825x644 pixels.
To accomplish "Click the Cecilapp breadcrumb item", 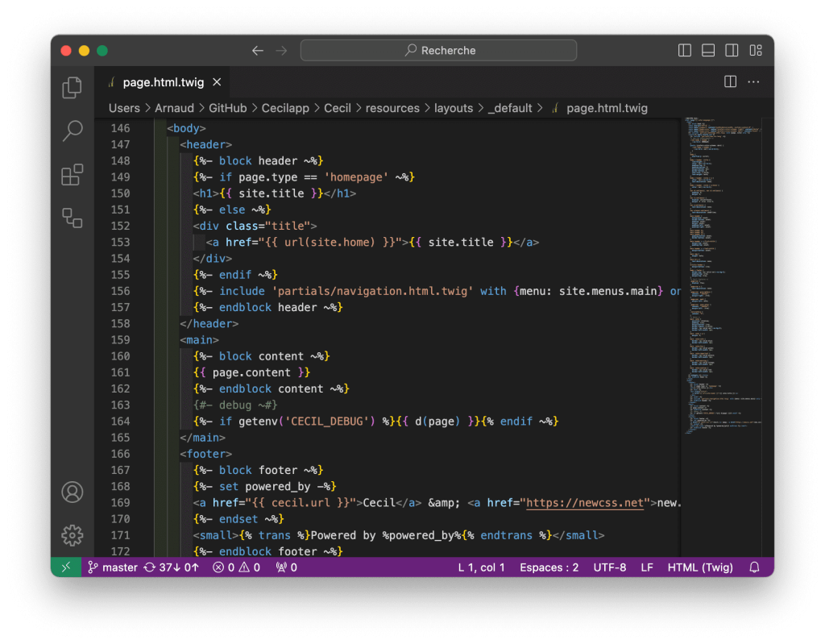I will coord(285,108).
